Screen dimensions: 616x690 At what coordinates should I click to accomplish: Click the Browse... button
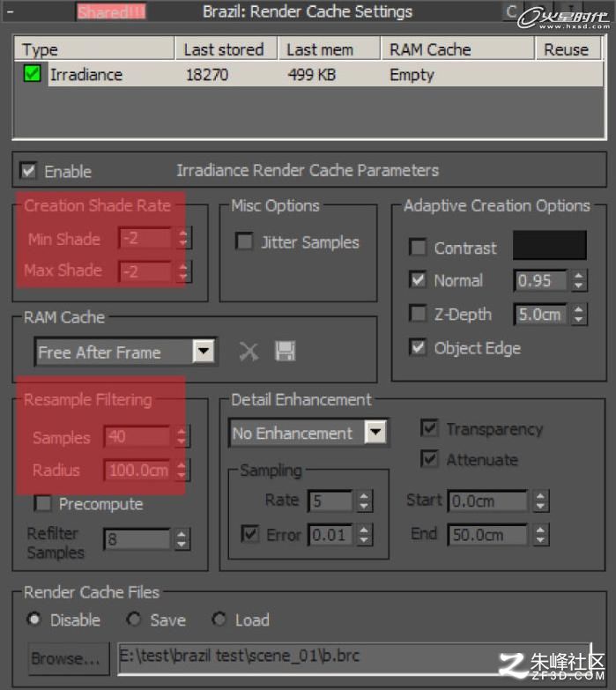(x=69, y=658)
